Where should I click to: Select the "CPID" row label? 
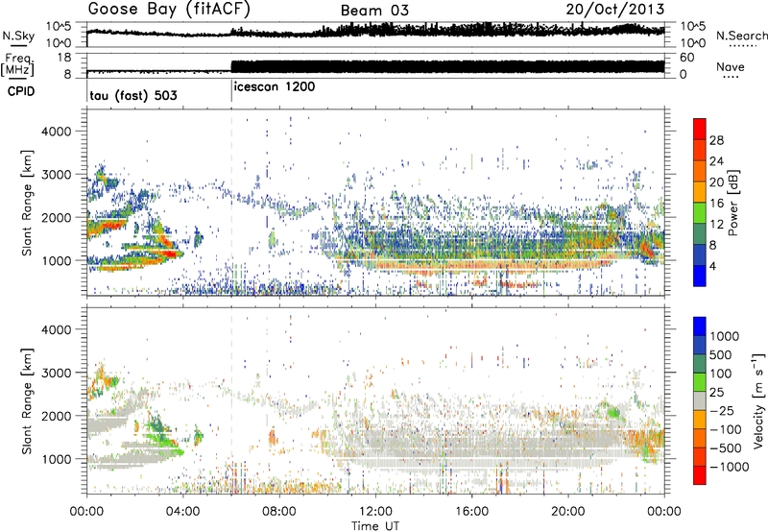21,91
